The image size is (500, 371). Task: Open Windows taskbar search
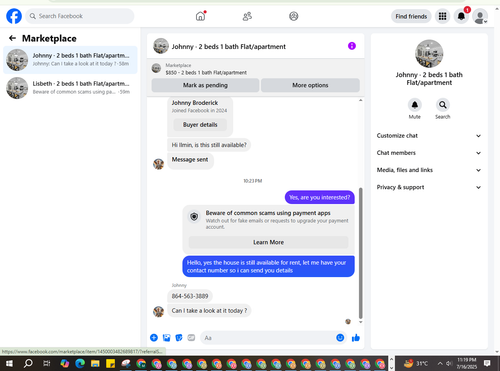[28, 363]
